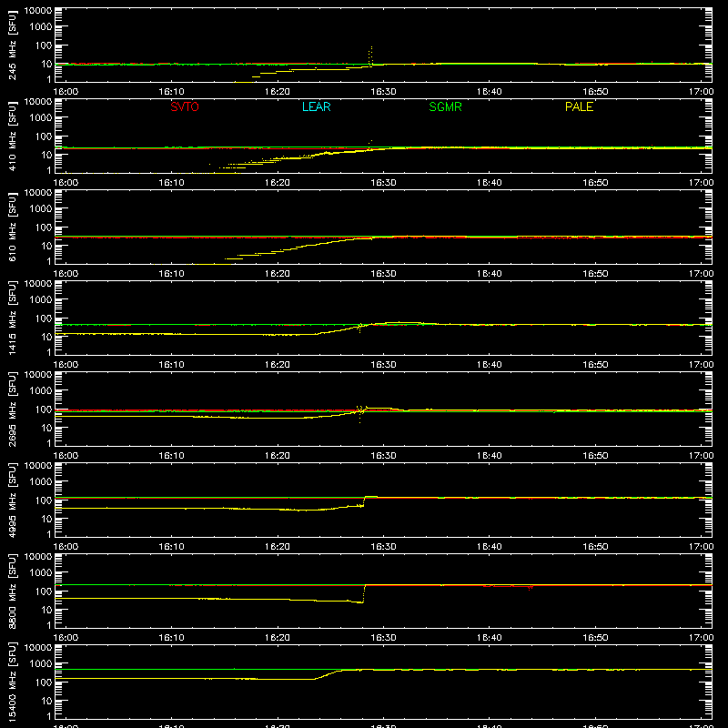Select the "15400 MHz [SFU]" axis title
The image size is (728, 728).
(13, 682)
